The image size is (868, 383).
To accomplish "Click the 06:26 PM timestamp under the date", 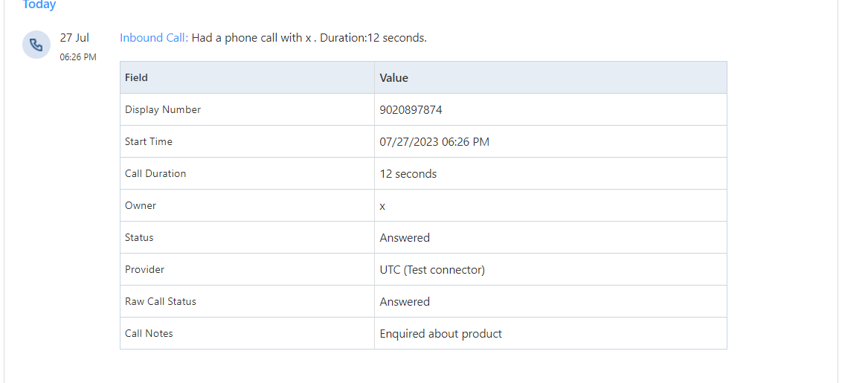I will 78,57.
